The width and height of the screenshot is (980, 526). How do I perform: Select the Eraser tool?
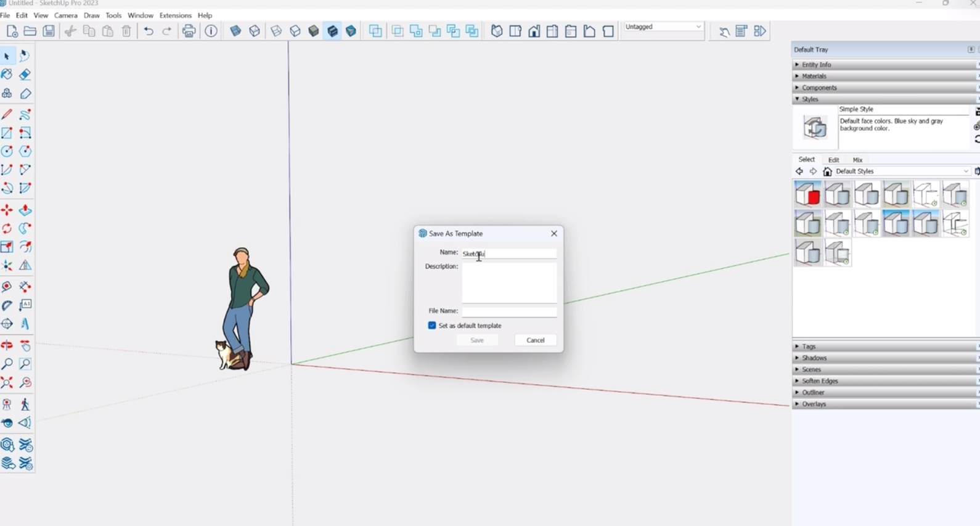click(25, 75)
